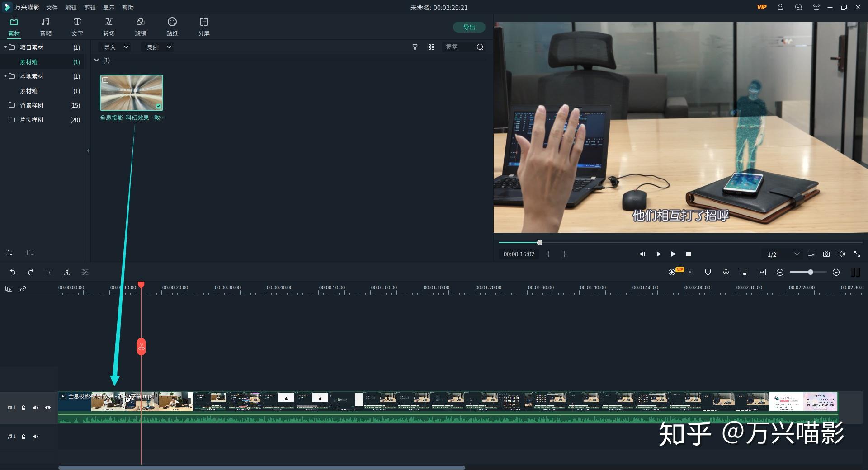The image size is (868, 470).
Task: Click the scissors split icon
Action: point(67,272)
